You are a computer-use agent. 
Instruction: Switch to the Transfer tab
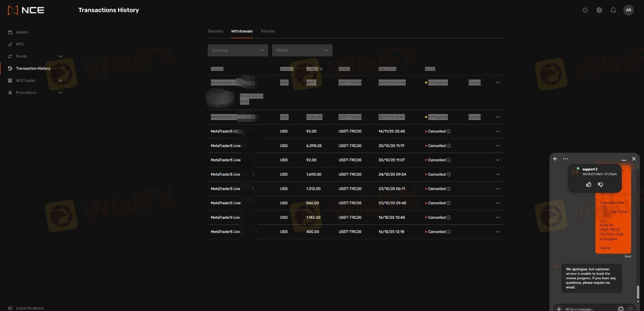point(268,31)
